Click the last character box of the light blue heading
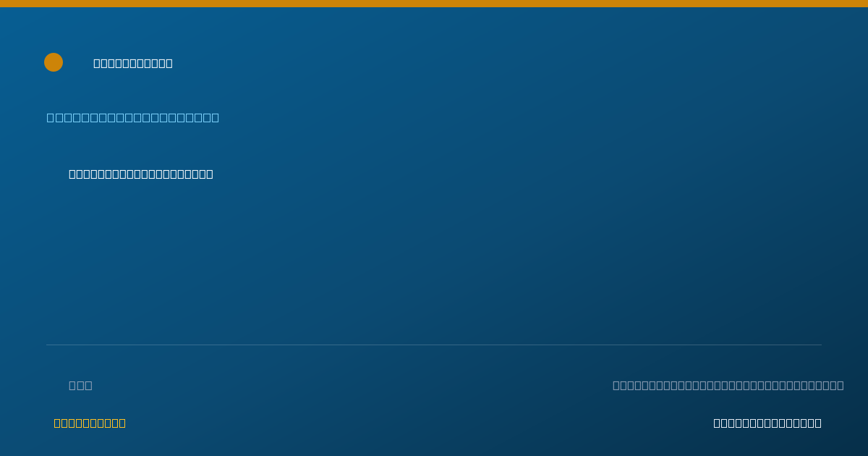This screenshot has height=456, width=868. [x=216, y=117]
